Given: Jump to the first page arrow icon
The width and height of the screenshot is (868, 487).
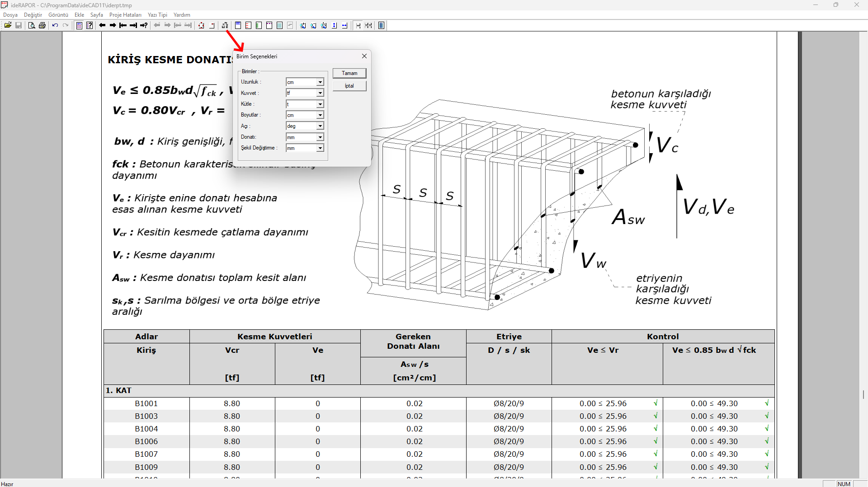Looking at the screenshot, I should click(123, 25).
